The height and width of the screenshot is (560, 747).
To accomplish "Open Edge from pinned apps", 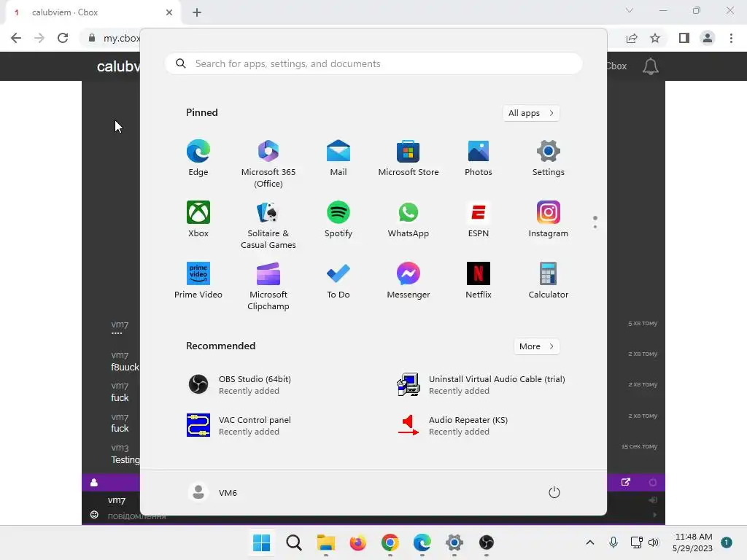I will (198, 158).
